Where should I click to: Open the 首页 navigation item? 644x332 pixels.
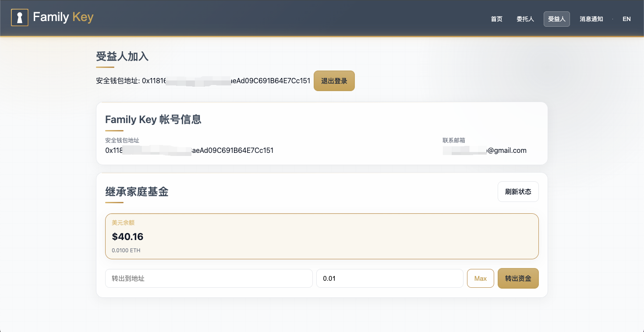[496, 19]
